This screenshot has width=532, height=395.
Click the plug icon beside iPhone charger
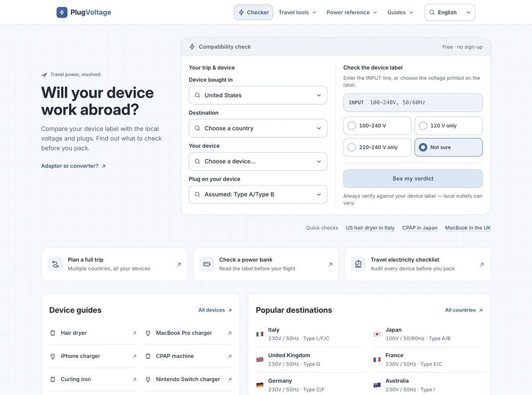53,356
